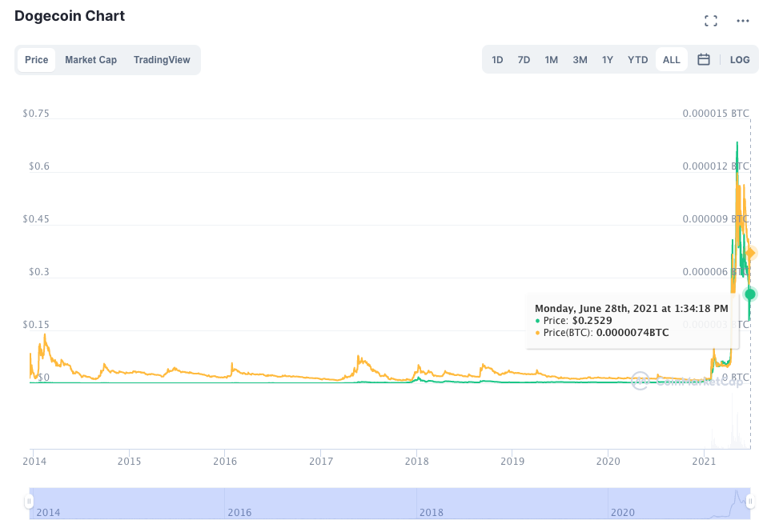Click the green price marker dot
The height and width of the screenshot is (532, 775).
tap(750, 294)
